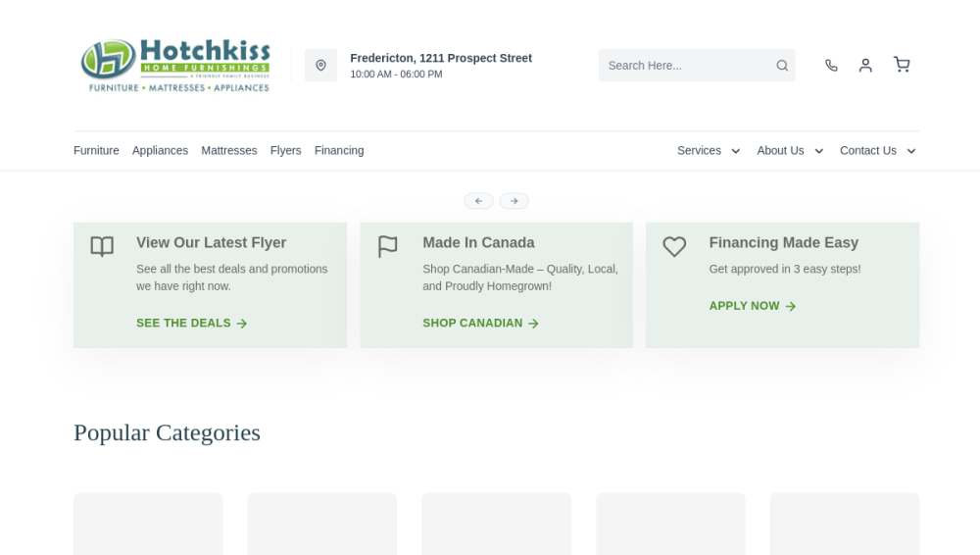
Task: Click "See all the best deals and promotions" text
Action: point(232,269)
